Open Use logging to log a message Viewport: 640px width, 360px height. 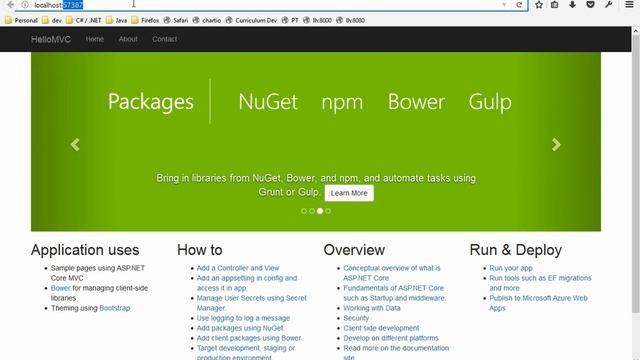(x=244, y=318)
